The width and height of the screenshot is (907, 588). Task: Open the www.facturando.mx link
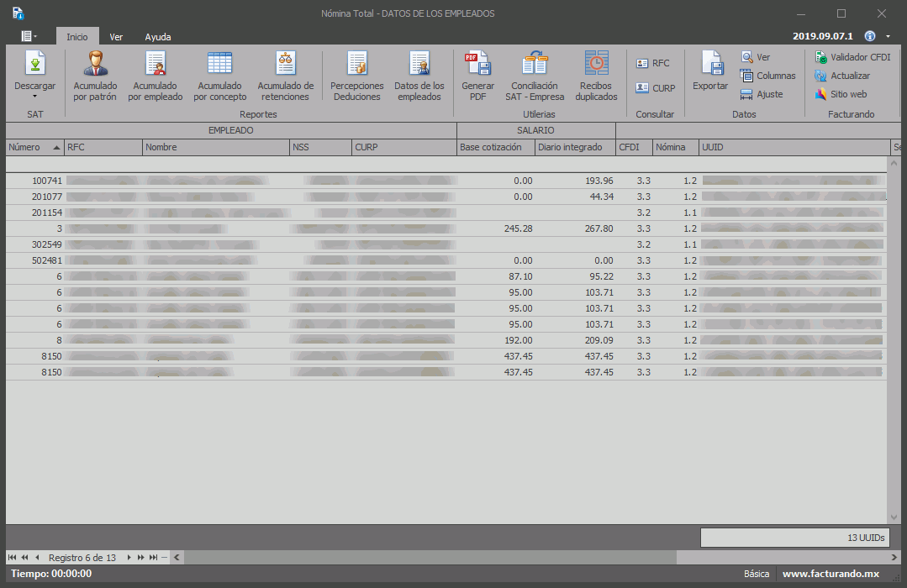(831, 574)
